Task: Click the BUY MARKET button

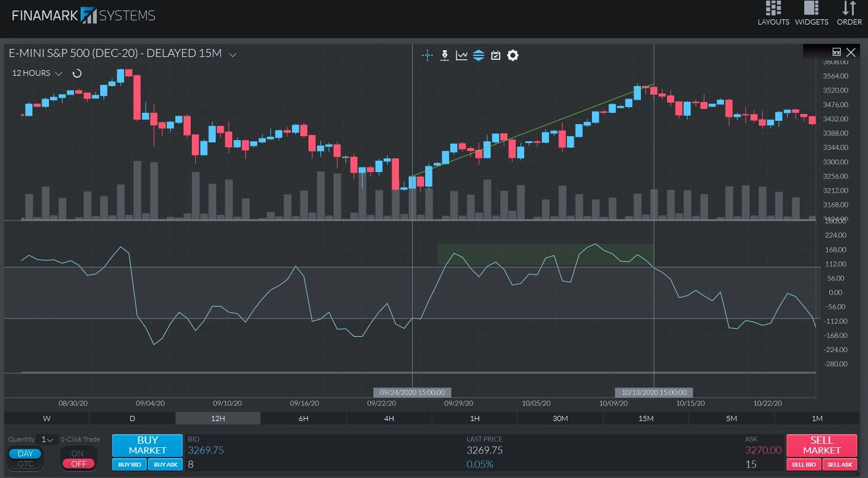Action: [147, 446]
